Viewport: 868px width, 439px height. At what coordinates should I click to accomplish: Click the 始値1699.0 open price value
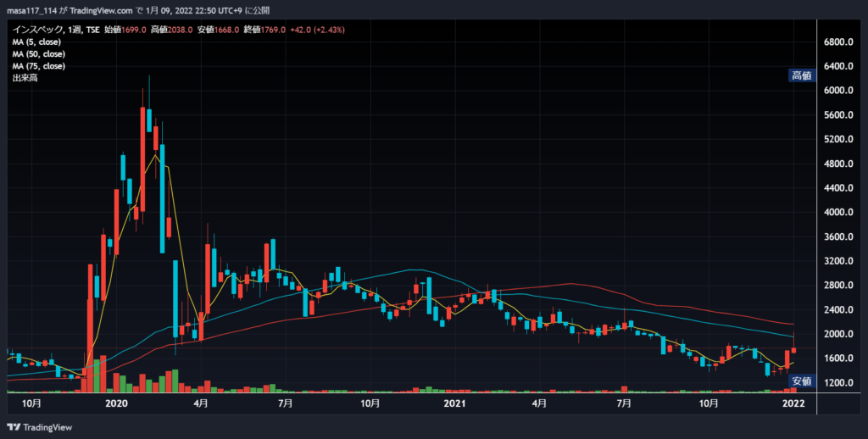pos(125,30)
